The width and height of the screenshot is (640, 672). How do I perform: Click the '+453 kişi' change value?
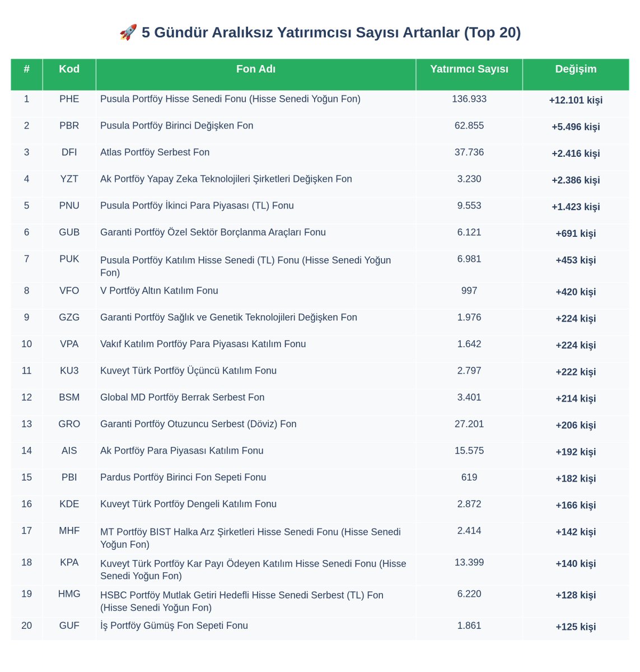(576, 260)
